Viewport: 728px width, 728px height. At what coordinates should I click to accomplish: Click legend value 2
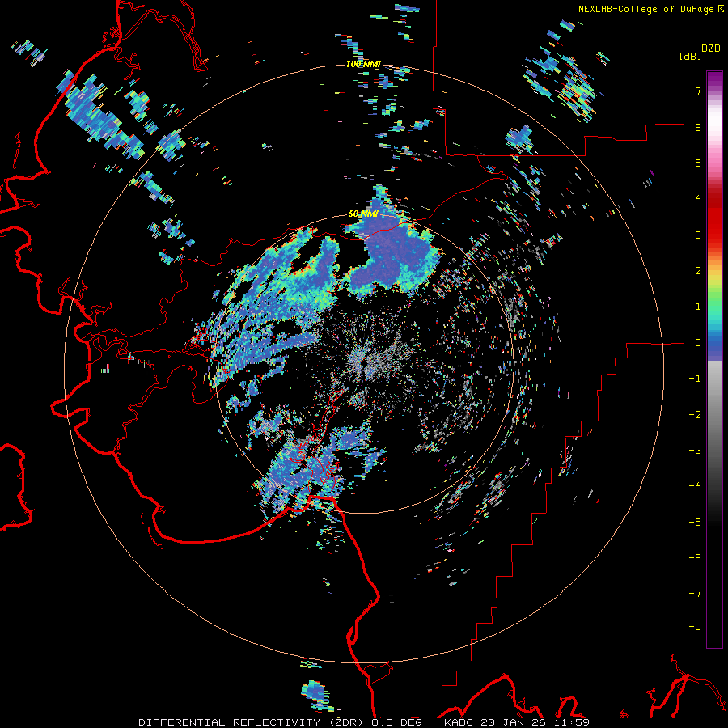[x=698, y=271]
